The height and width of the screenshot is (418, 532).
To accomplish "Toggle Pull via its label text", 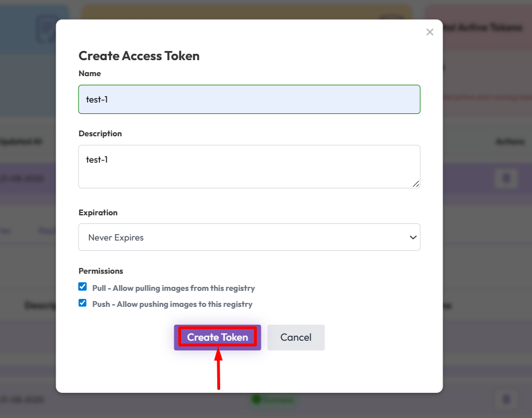I will click(x=173, y=289).
